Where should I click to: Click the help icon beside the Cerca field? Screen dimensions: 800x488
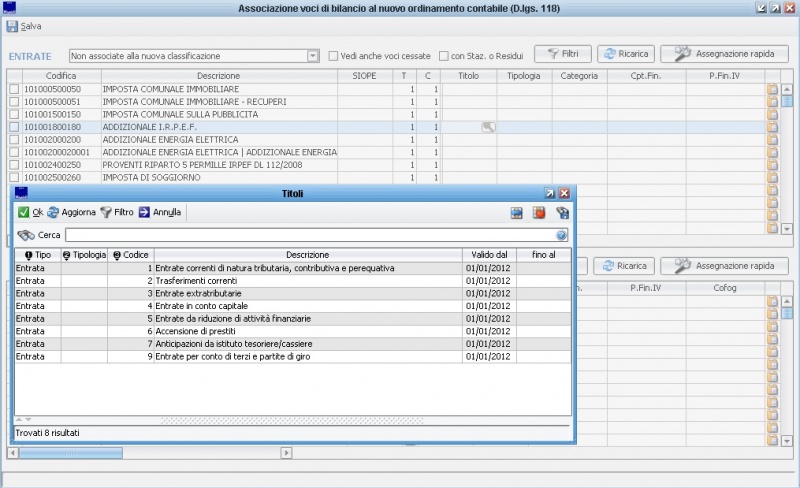point(562,235)
